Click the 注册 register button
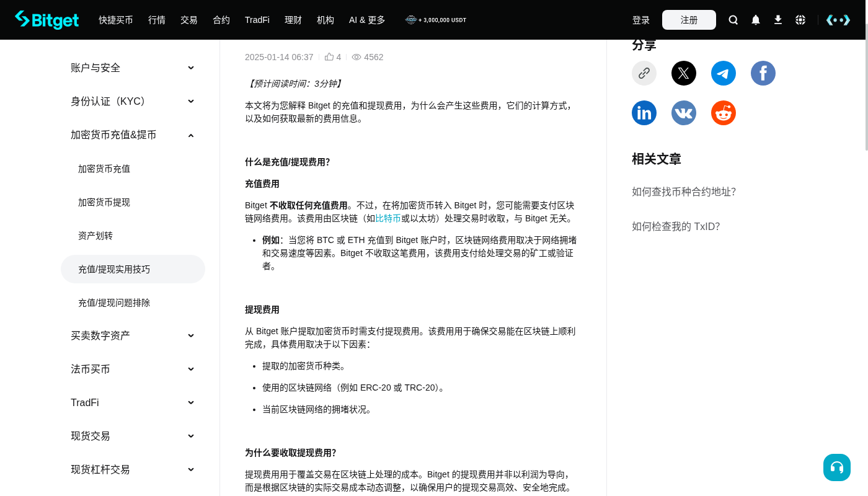 (689, 20)
